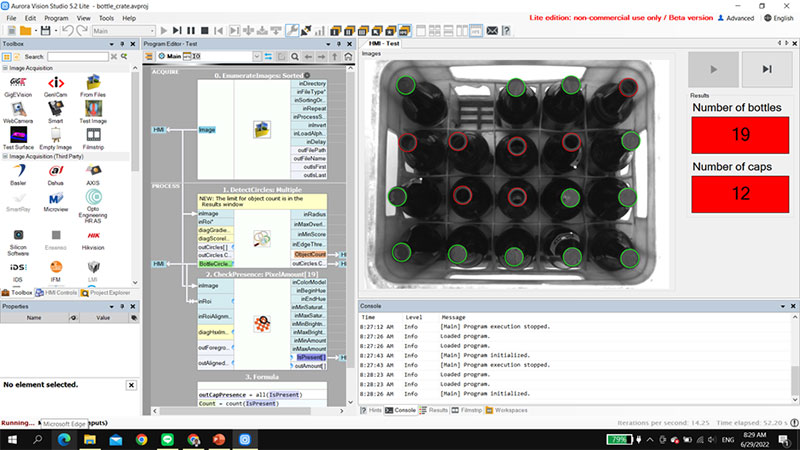Screen dimensions: 800x450
Task: Select the AXIS camera tool
Action: click(x=93, y=174)
